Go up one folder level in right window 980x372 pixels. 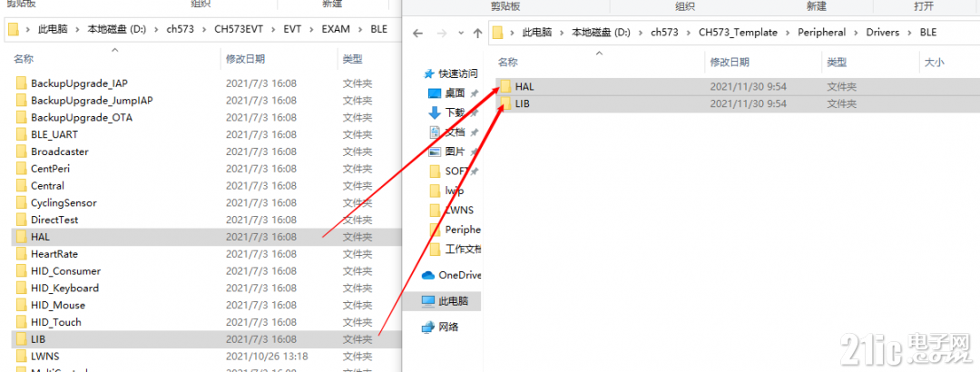click(477, 33)
